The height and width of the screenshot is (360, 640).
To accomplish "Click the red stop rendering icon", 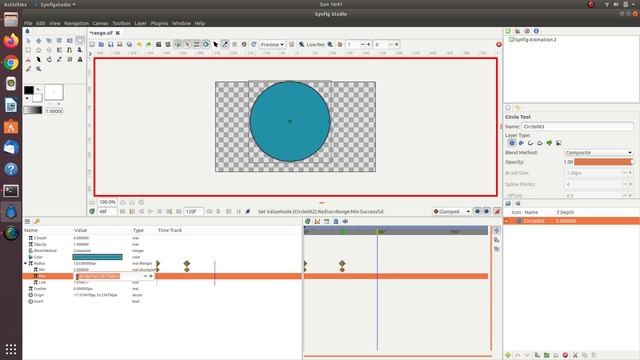I will [499, 44].
